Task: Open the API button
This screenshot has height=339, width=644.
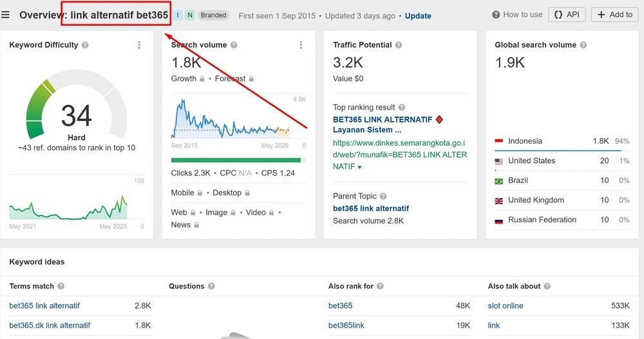Action: pos(567,15)
